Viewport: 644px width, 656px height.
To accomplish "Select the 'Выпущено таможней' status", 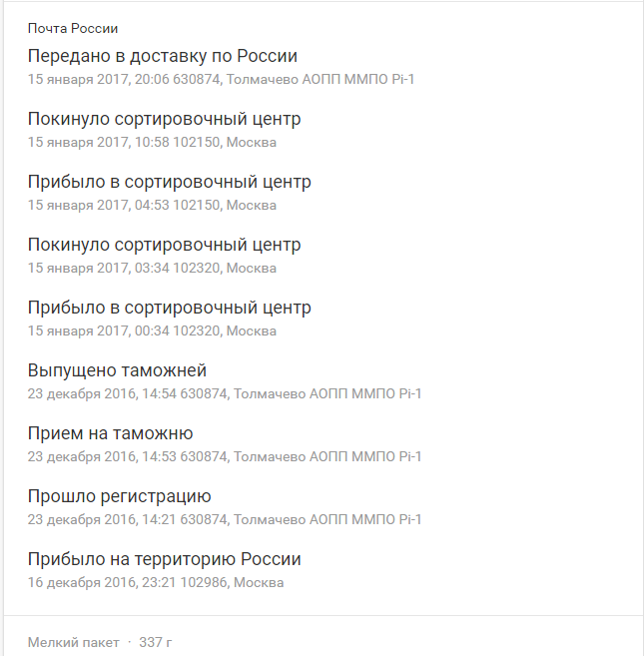I will [x=117, y=370].
